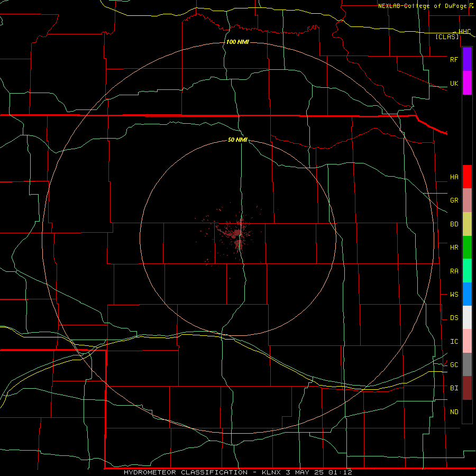The width and height of the screenshot is (476, 476).
Task: Click the HR legend label text
Action: tap(454, 248)
